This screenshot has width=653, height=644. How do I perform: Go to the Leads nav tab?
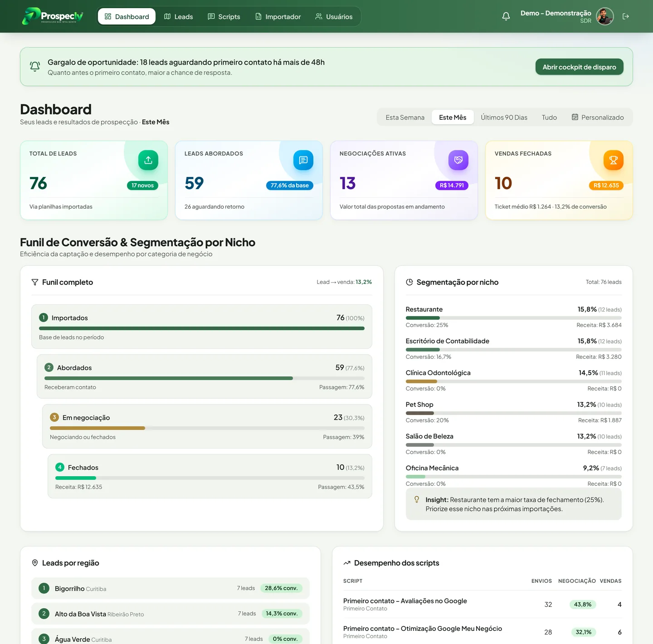179,16
